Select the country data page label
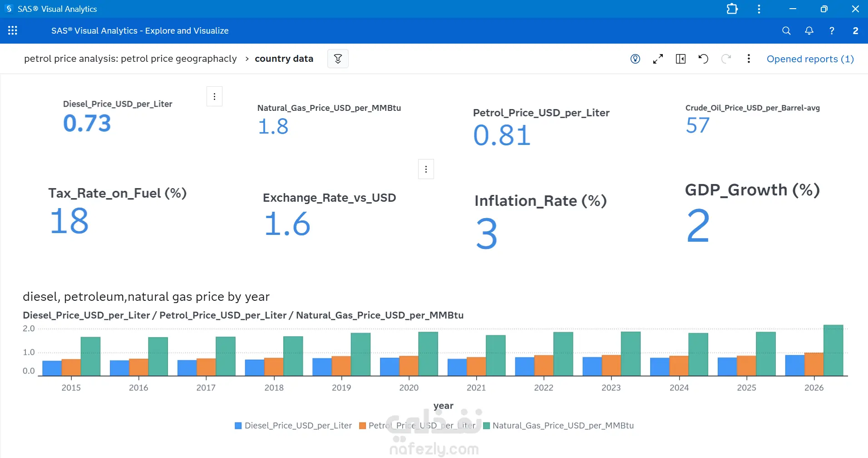Screen dimensions: 868x458 (284, 59)
